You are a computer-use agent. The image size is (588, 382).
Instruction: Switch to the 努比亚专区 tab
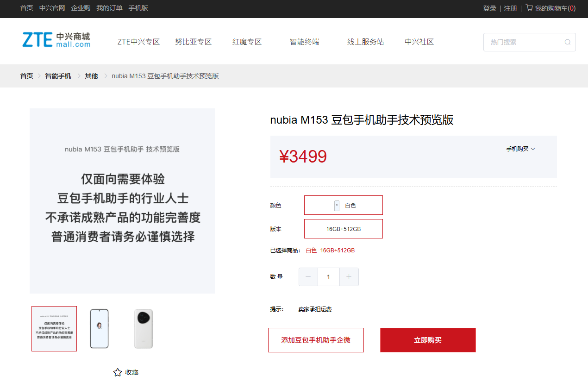coord(193,42)
